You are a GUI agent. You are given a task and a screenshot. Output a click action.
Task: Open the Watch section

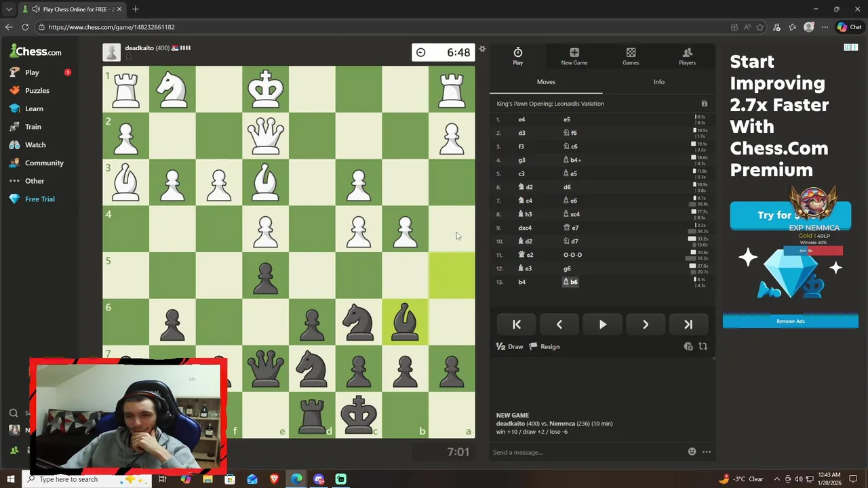click(x=28, y=144)
